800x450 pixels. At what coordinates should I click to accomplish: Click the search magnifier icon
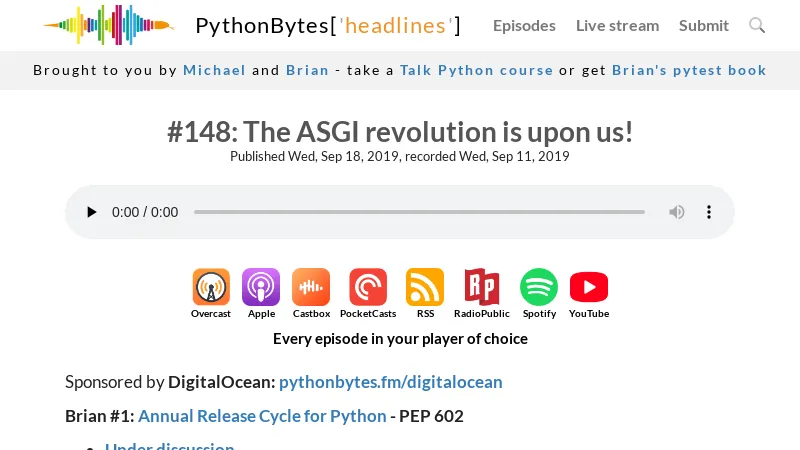coord(757,26)
